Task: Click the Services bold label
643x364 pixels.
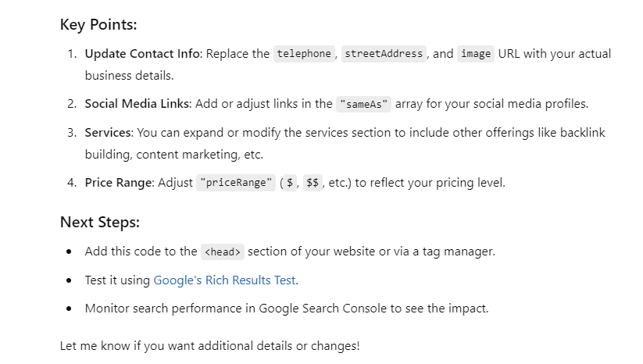Action: click(x=109, y=133)
